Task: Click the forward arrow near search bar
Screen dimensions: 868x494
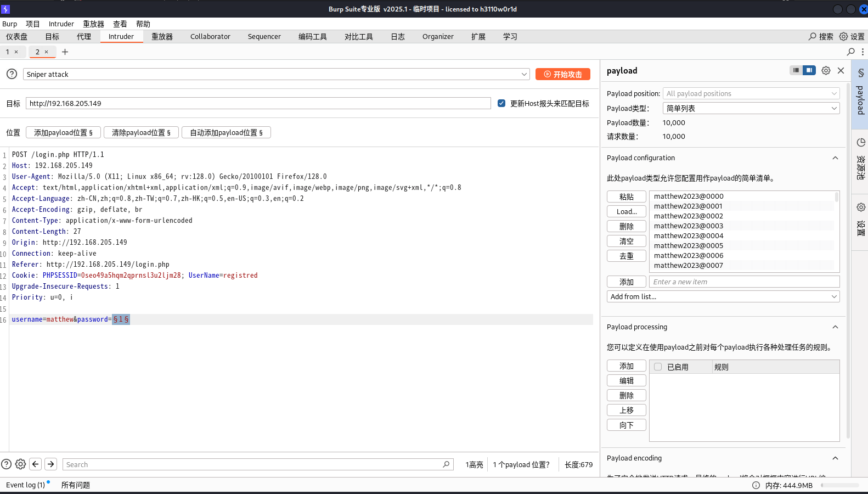Action: point(51,464)
